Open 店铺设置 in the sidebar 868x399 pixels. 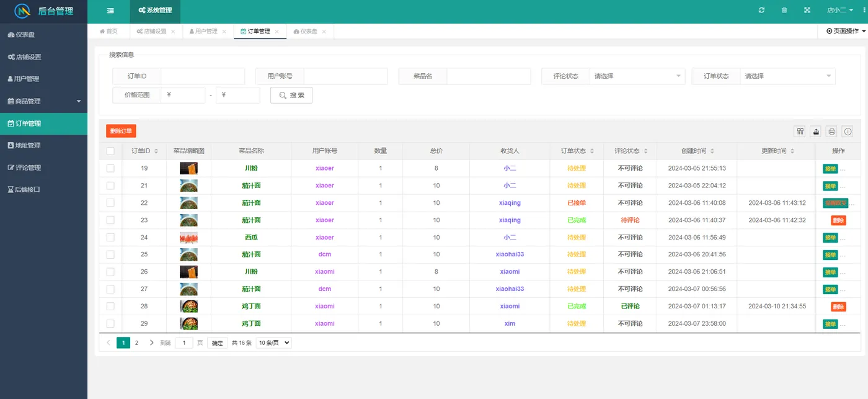point(43,57)
